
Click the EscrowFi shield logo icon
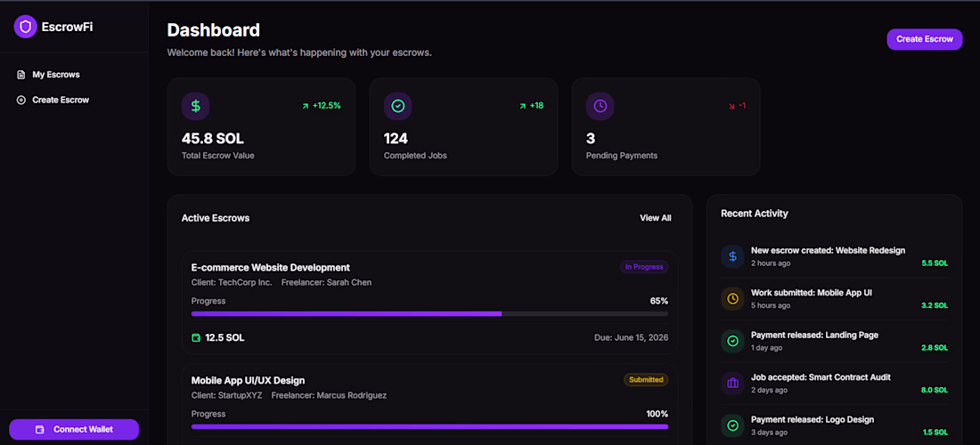[26, 27]
